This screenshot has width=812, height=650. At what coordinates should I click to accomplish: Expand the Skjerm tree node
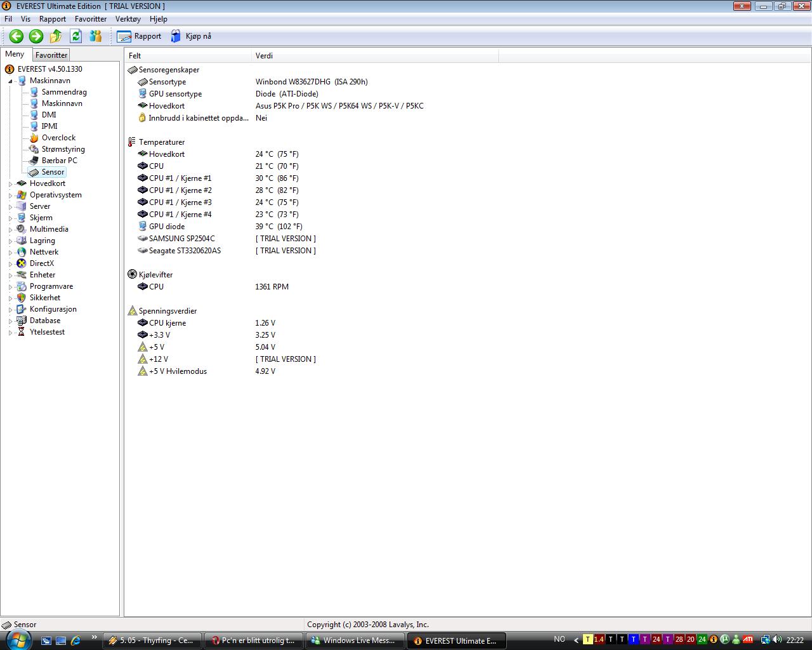[10, 218]
